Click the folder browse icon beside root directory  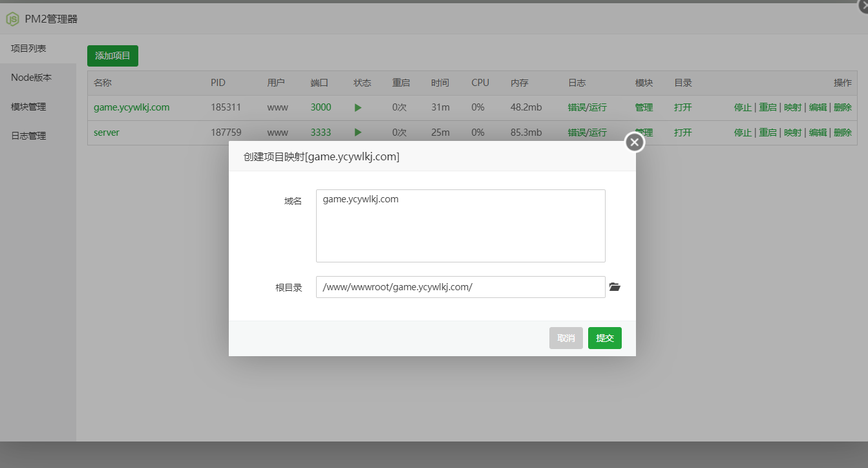click(615, 287)
